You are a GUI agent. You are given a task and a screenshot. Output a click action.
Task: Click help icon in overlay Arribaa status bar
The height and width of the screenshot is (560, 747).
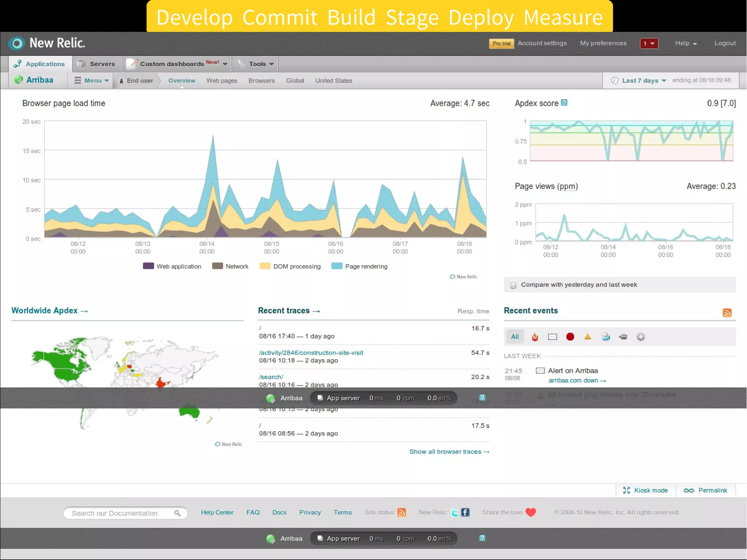pos(482,397)
